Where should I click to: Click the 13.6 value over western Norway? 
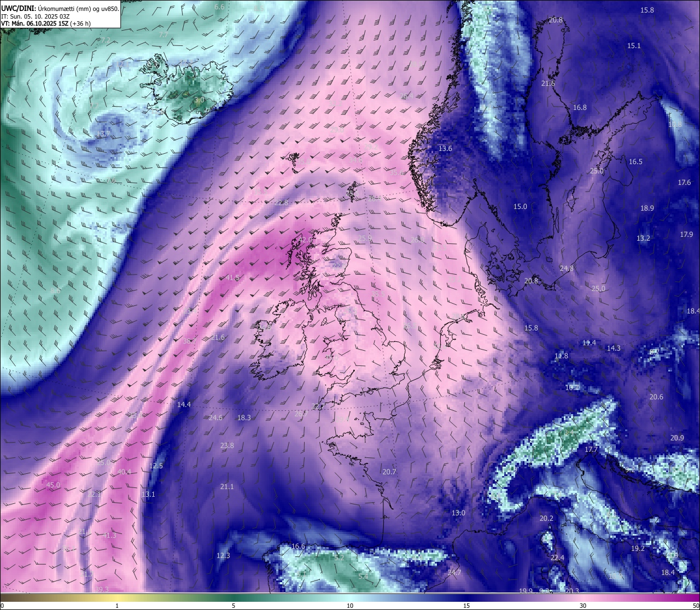tap(445, 149)
